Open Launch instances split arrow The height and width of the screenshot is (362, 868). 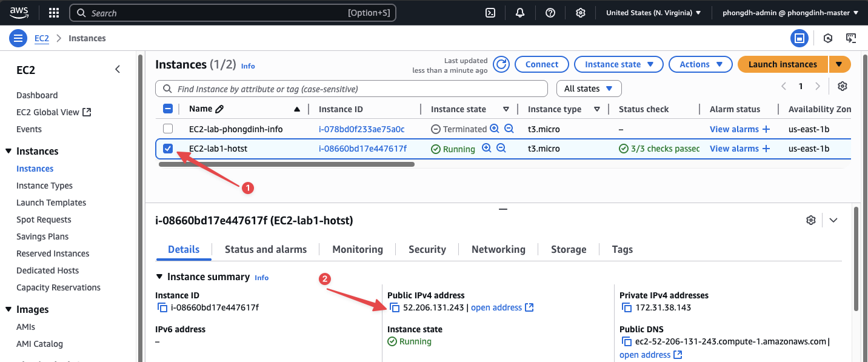click(x=840, y=64)
